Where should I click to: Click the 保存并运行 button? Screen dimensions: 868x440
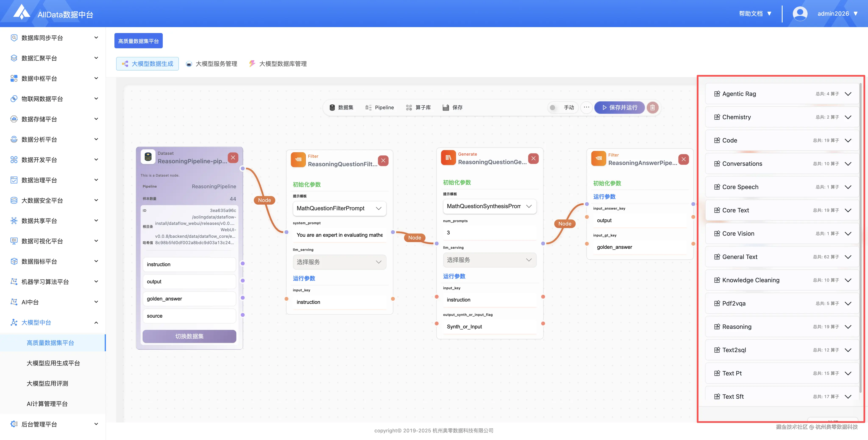point(619,107)
